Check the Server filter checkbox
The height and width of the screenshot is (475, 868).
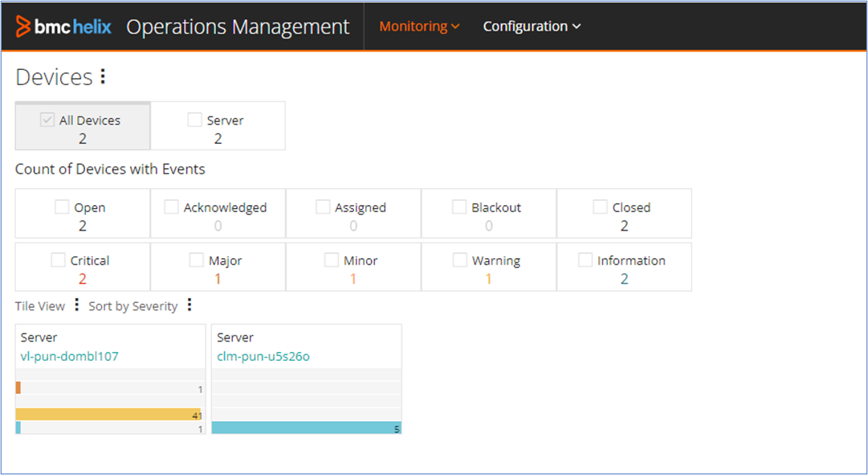[194, 120]
